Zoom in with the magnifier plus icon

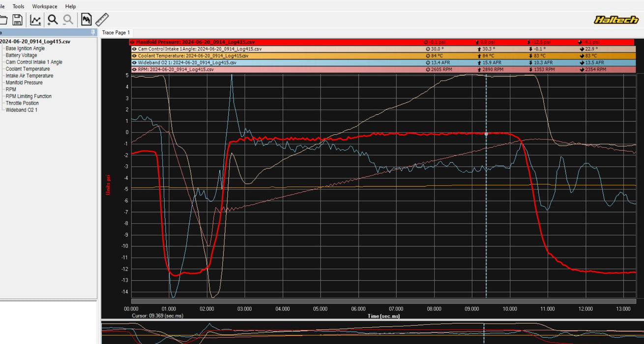coord(52,20)
